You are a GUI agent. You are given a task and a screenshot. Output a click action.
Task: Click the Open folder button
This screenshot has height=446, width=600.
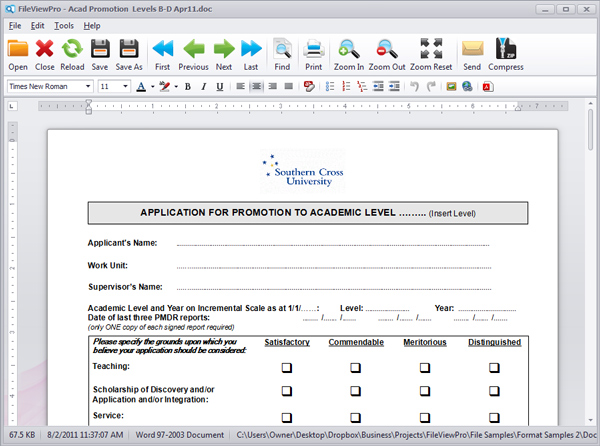[18, 54]
